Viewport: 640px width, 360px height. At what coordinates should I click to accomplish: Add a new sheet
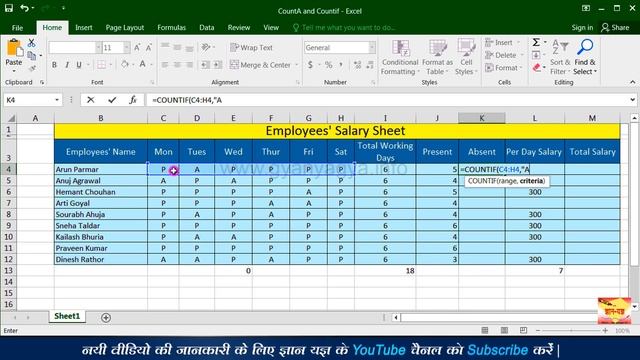pos(106,318)
